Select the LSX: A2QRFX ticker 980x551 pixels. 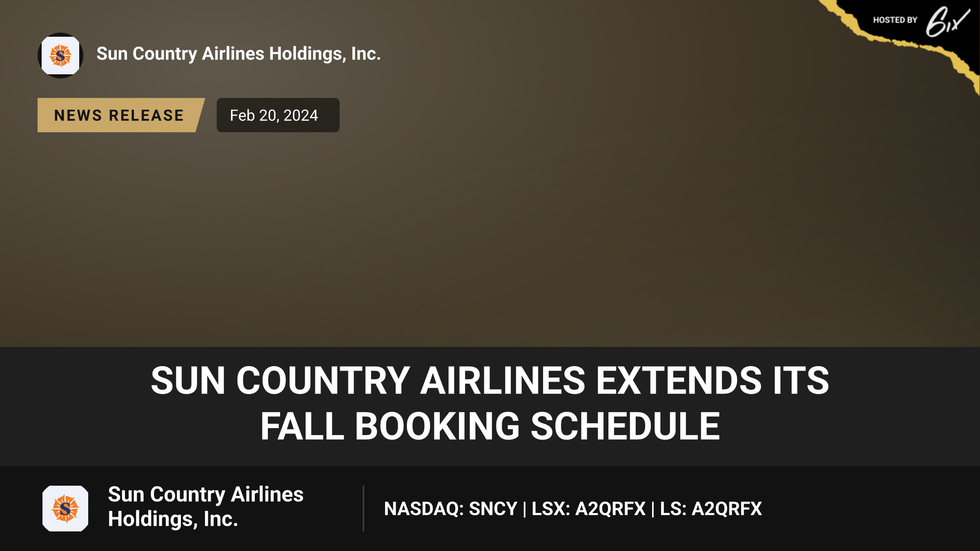588,509
